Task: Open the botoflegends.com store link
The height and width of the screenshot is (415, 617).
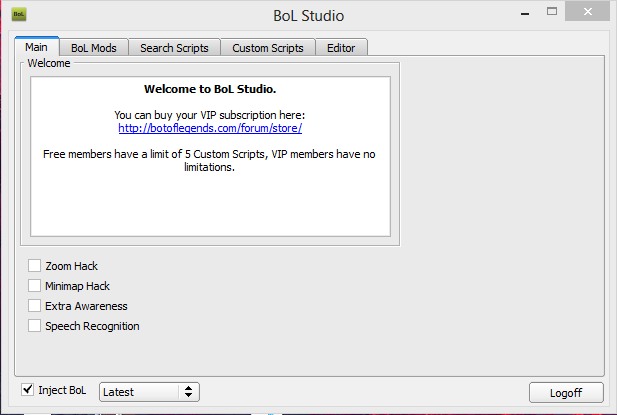Action: [x=210, y=128]
